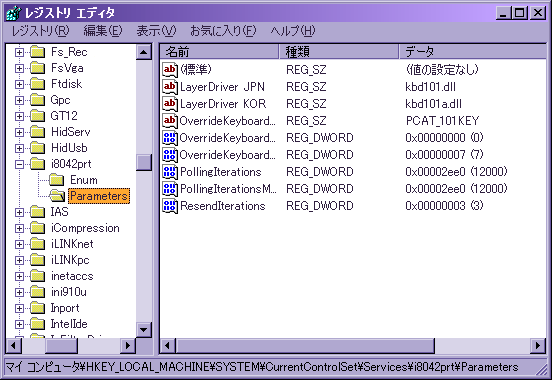Click the Fs_Rec folder icon

coord(38,52)
